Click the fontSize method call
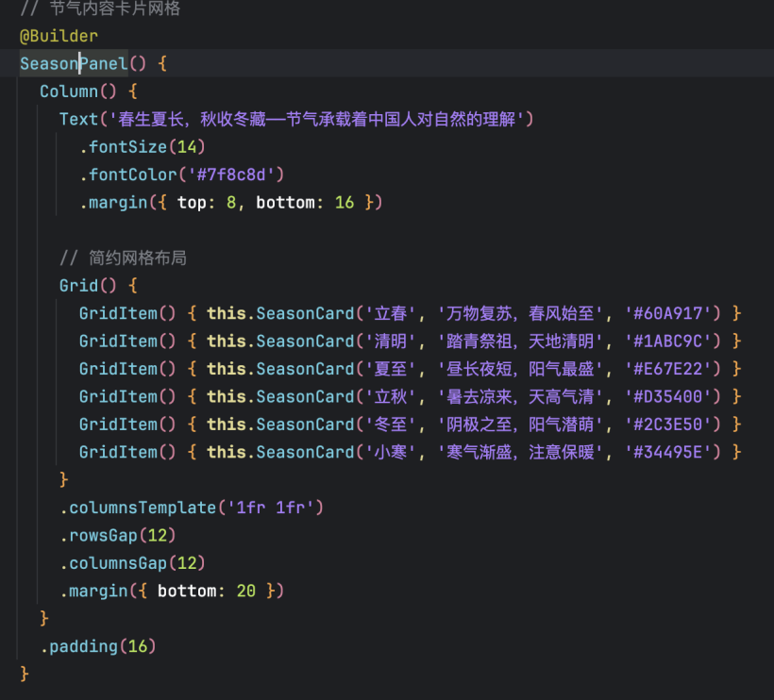 (x=127, y=147)
